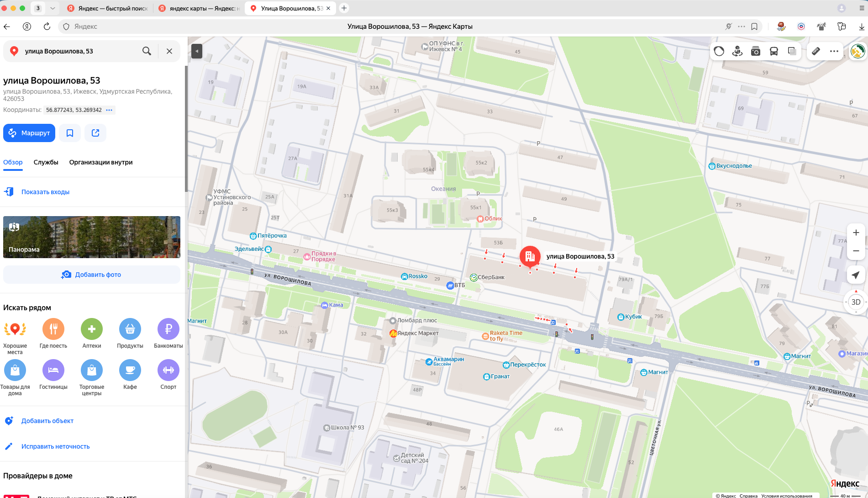Select the ruler distance measuring tool
The height and width of the screenshot is (498, 868).
[x=816, y=51]
